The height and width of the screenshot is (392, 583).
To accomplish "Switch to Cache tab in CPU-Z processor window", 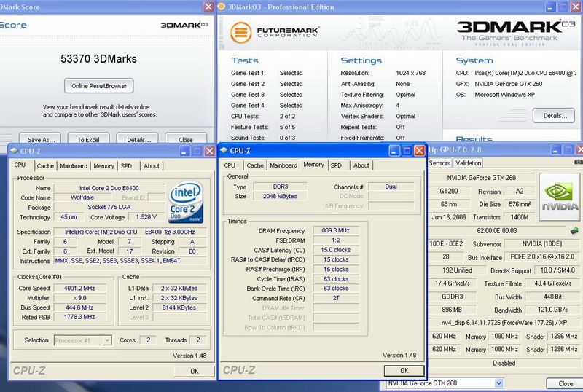I will click(x=45, y=166).
